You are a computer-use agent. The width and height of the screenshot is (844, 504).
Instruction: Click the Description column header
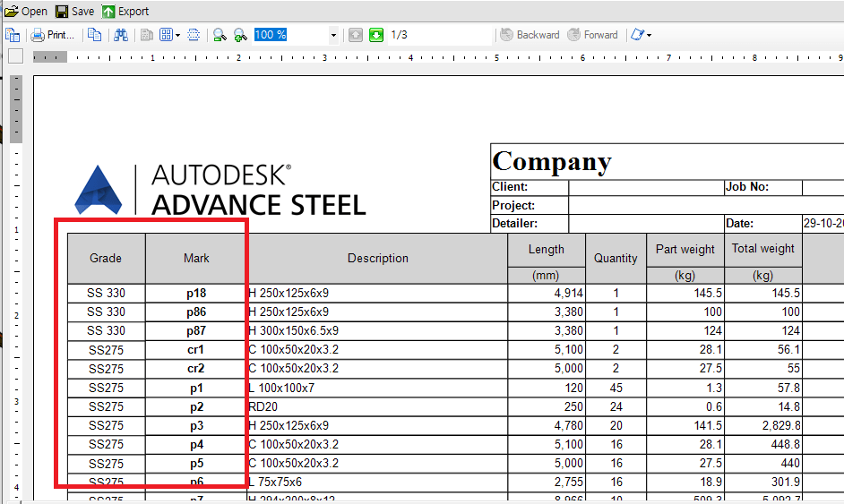click(x=378, y=258)
